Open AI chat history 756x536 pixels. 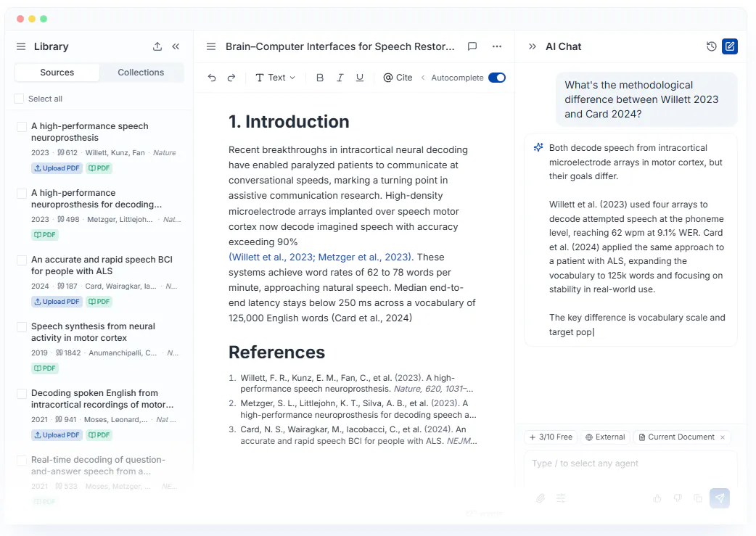(711, 46)
